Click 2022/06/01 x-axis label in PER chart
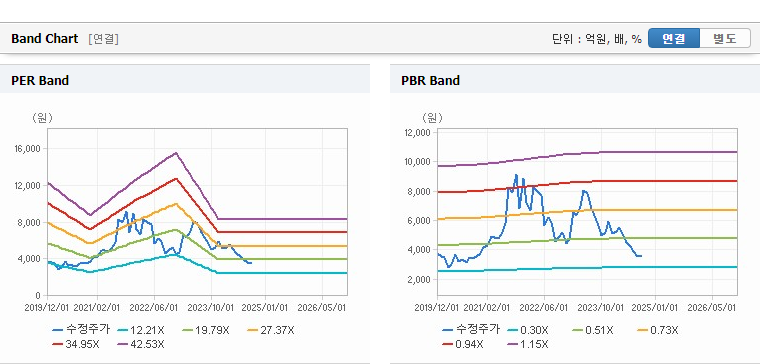Screen dimensions: 760x364 click(x=154, y=308)
